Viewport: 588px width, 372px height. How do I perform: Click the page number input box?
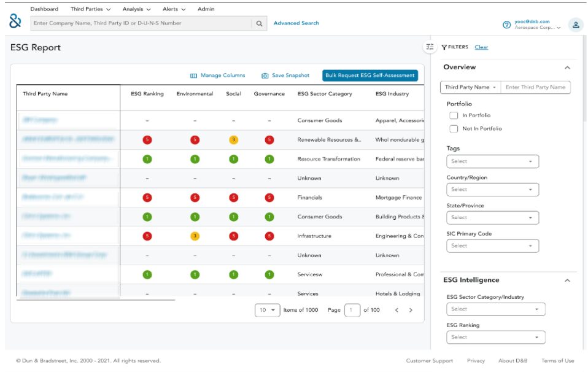352,310
